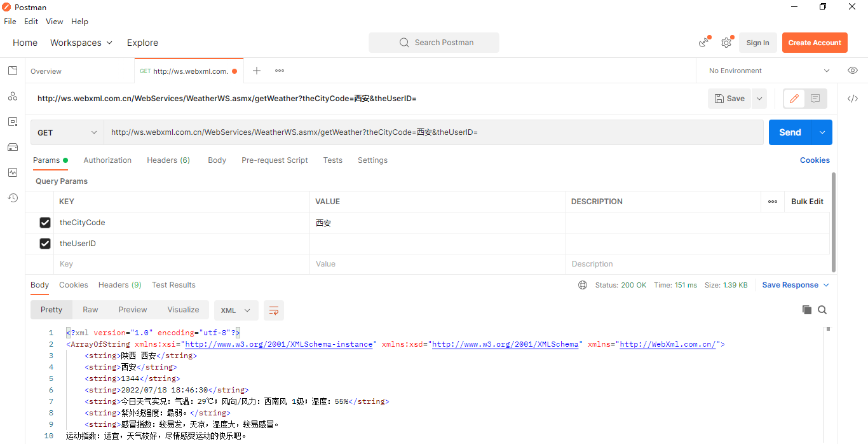Open query params column options ellipsis
The image size is (868, 444).
pos(773,202)
